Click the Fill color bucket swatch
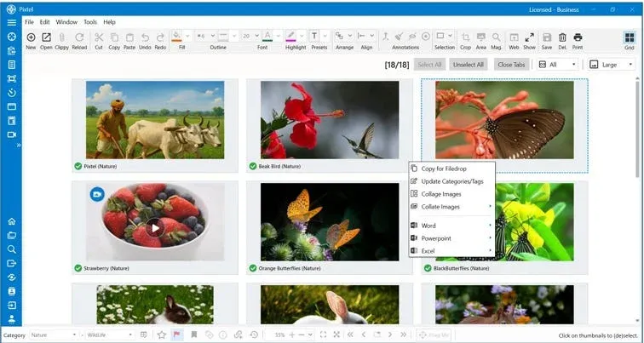 (x=176, y=37)
